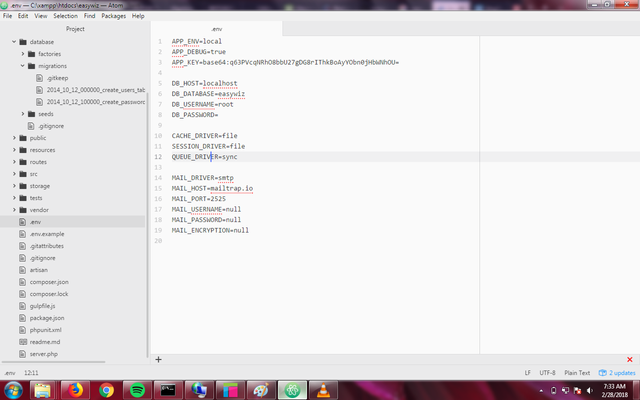Collapse the database folder chevron
640x400 pixels.
click(14, 42)
